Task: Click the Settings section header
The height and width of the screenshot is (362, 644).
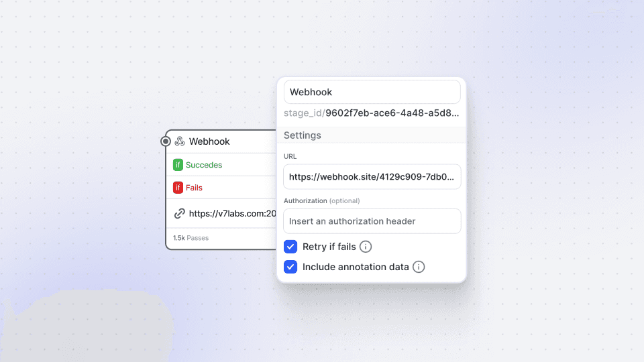Action: click(x=372, y=135)
